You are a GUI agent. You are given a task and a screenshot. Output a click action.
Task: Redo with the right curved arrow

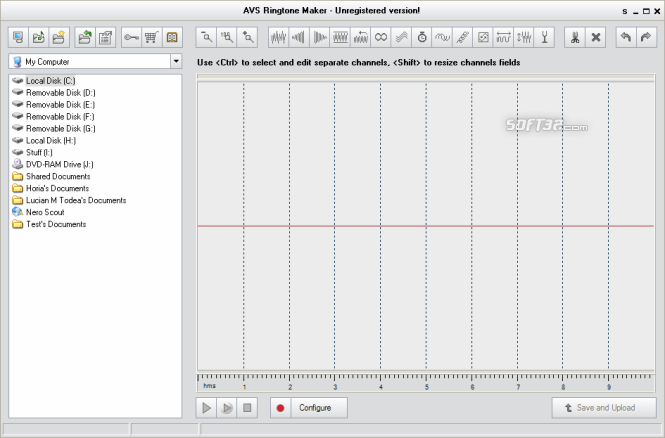click(646, 37)
